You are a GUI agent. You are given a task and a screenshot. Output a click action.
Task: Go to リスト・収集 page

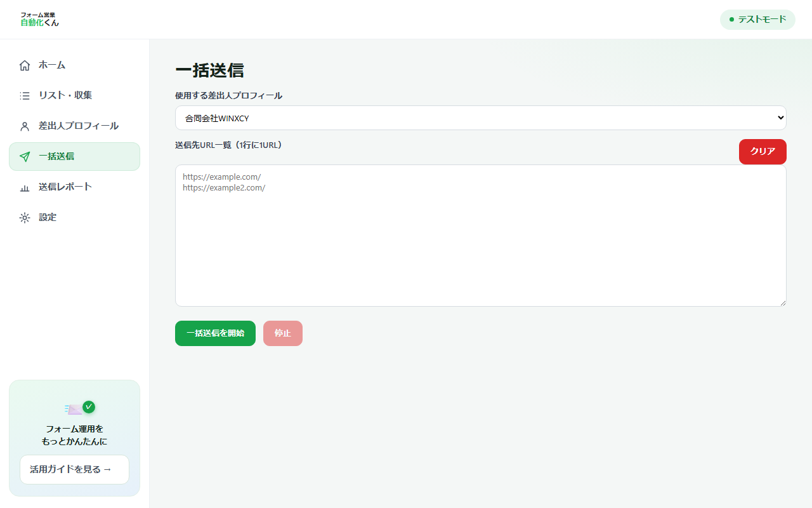[x=74, y=95]
